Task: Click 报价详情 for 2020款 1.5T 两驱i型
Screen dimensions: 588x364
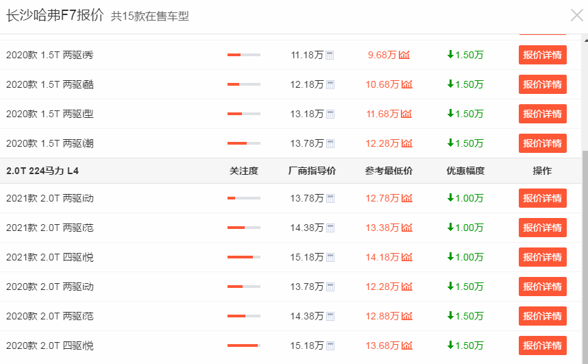Action: coord(542,114)
